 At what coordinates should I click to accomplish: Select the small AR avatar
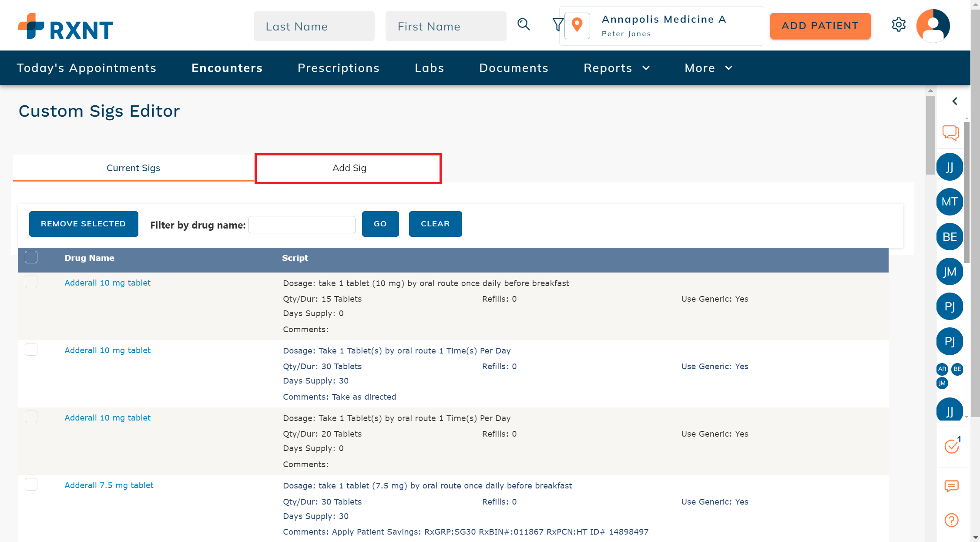(x=942, y=369)
